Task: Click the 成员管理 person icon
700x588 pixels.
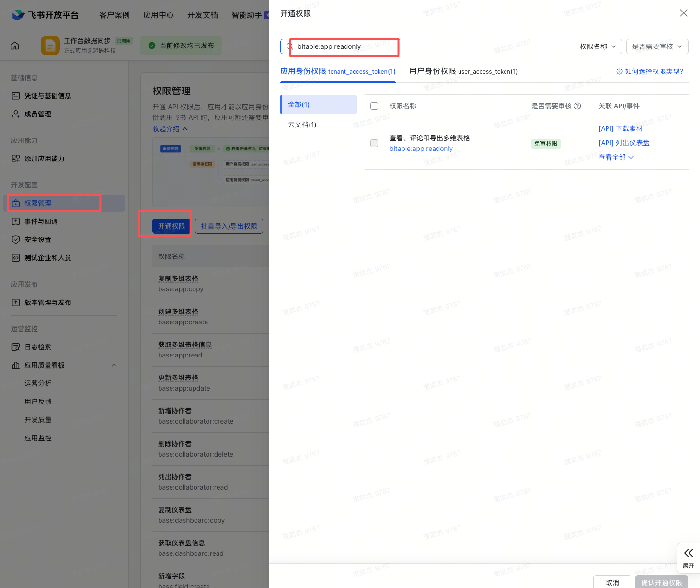Action: coord(16,114)
